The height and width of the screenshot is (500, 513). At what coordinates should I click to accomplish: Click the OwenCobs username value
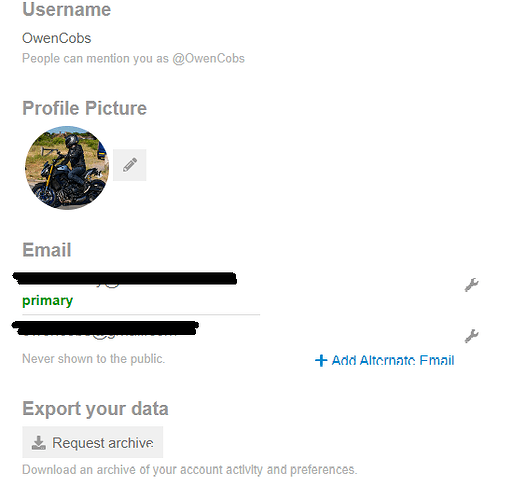(x=56, y=38)
